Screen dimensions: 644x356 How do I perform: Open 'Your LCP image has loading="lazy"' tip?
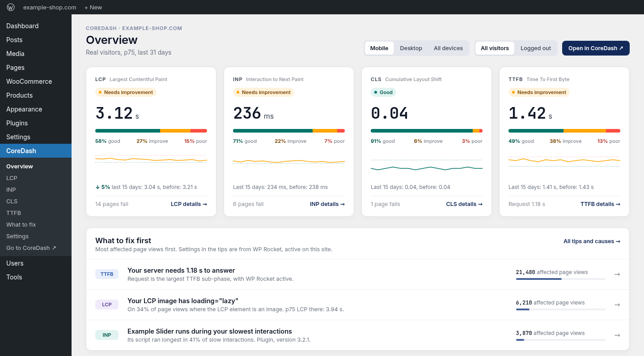(183, 301)
